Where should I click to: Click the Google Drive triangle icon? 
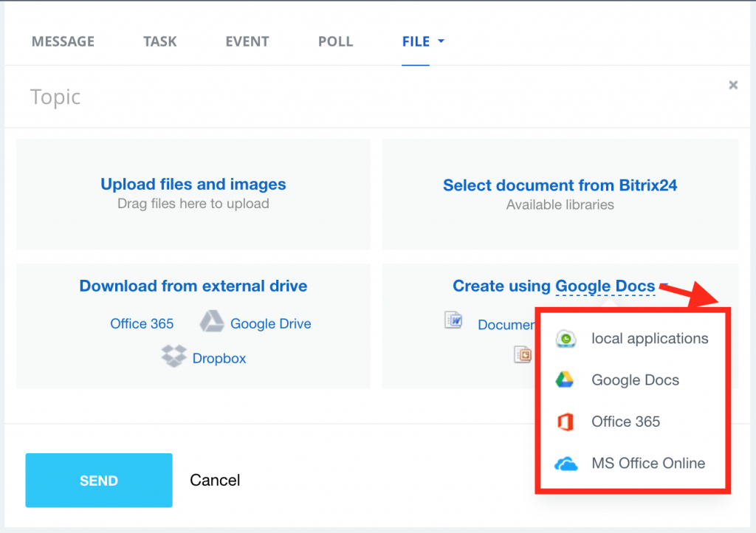coord(212,321)
